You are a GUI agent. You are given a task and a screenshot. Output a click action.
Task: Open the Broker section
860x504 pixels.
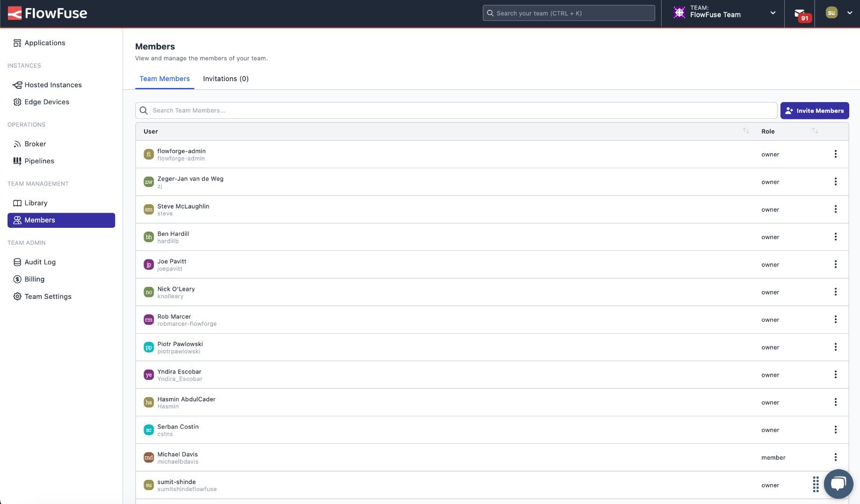tap(35, 143)
